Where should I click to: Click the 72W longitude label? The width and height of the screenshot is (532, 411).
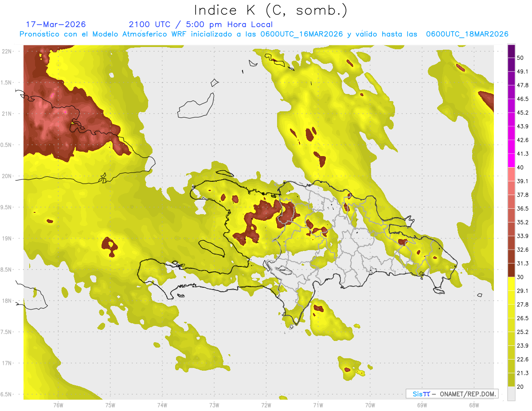click(266, 405)
